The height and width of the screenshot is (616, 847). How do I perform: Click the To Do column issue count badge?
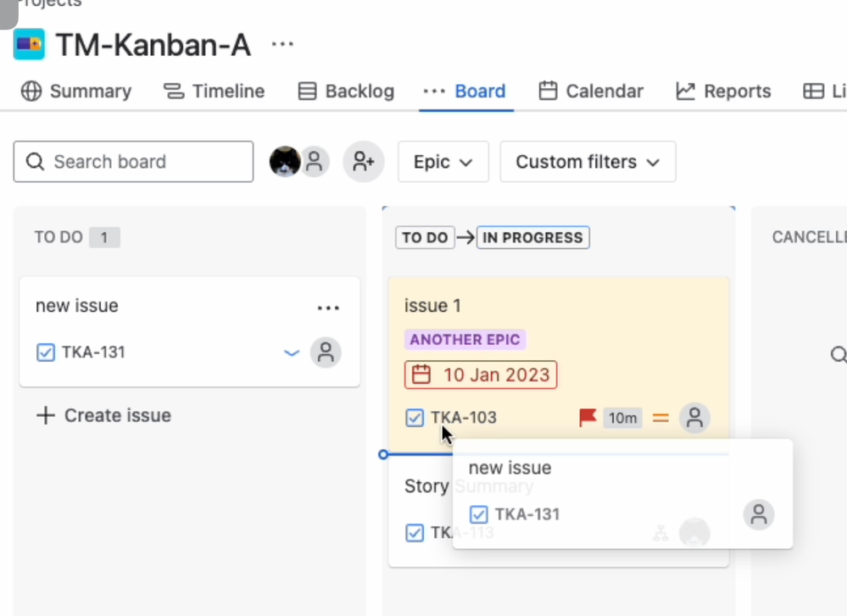point(104,237)
